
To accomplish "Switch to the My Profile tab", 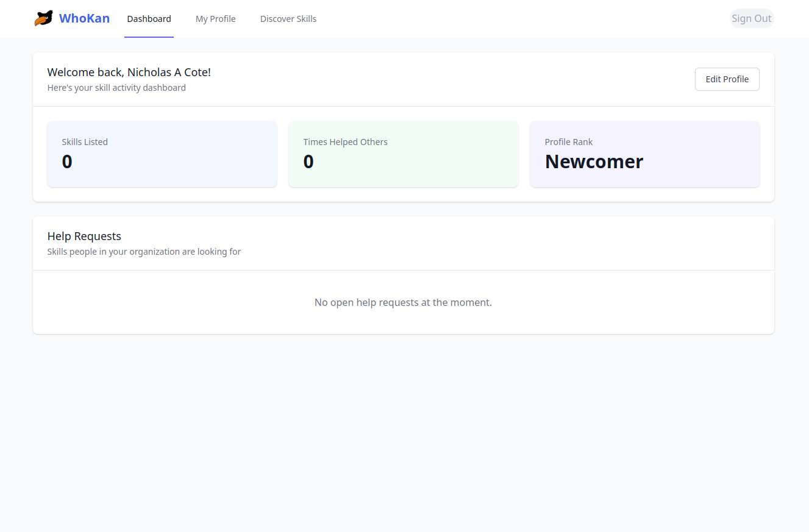I will tap(215, 19).
